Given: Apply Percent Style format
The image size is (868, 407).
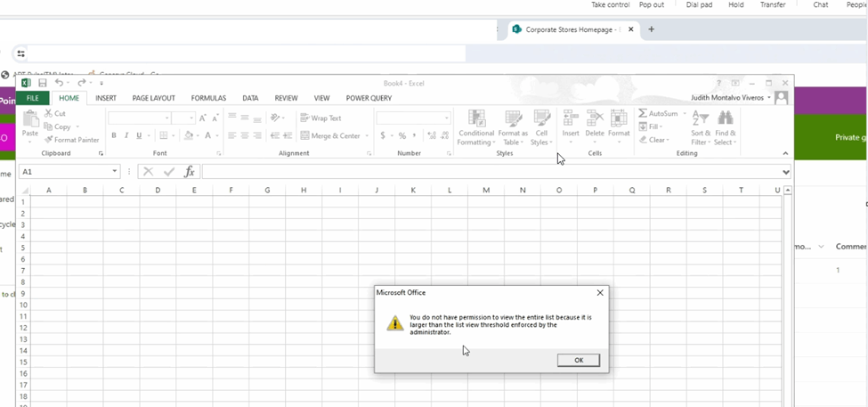Looking at the screenshot, I should coord(402,135).
